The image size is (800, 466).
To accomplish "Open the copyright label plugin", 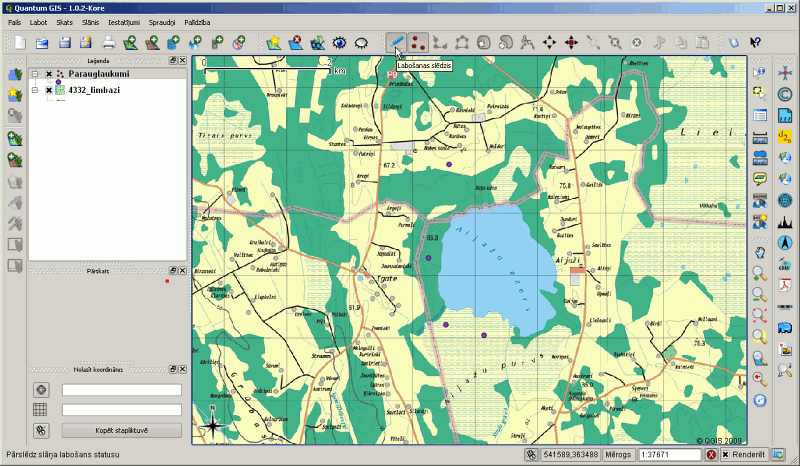I will (x=785, y=94).
